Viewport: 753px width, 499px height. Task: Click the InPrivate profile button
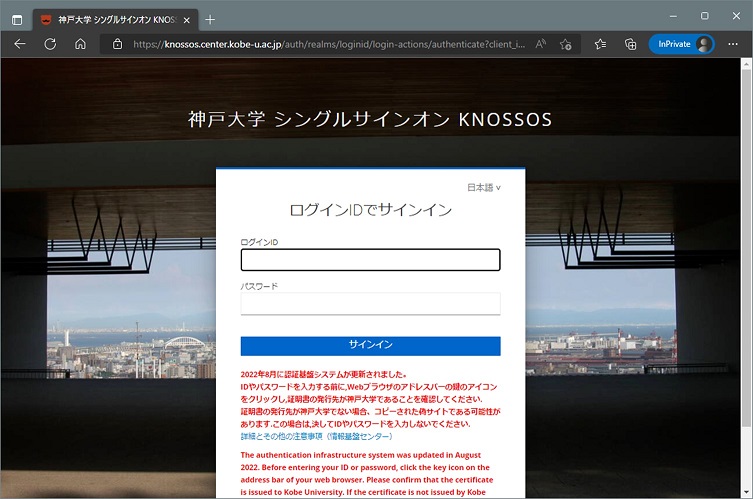pyautogui.click(x=681, y=44)
